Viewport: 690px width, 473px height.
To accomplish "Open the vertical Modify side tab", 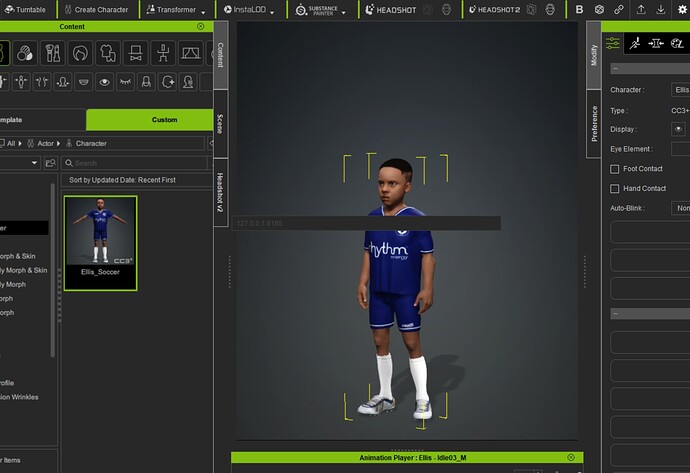I will (594, 55).
